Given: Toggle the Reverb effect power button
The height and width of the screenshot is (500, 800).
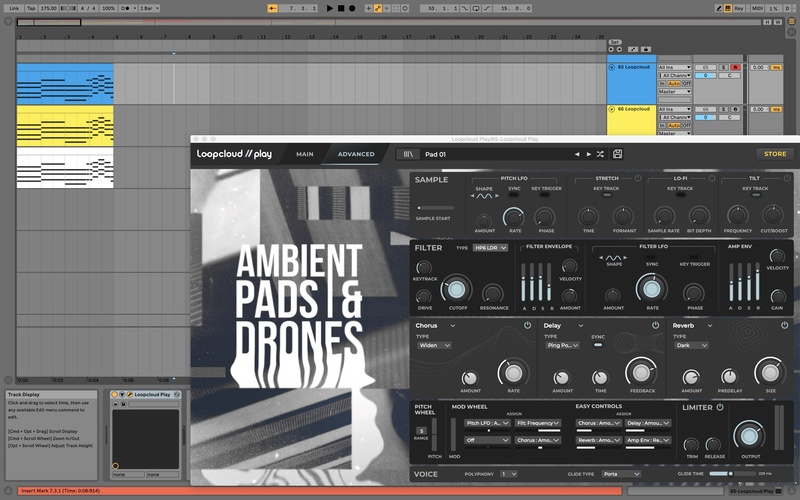Looking at the screenshot, I should 785,325.
